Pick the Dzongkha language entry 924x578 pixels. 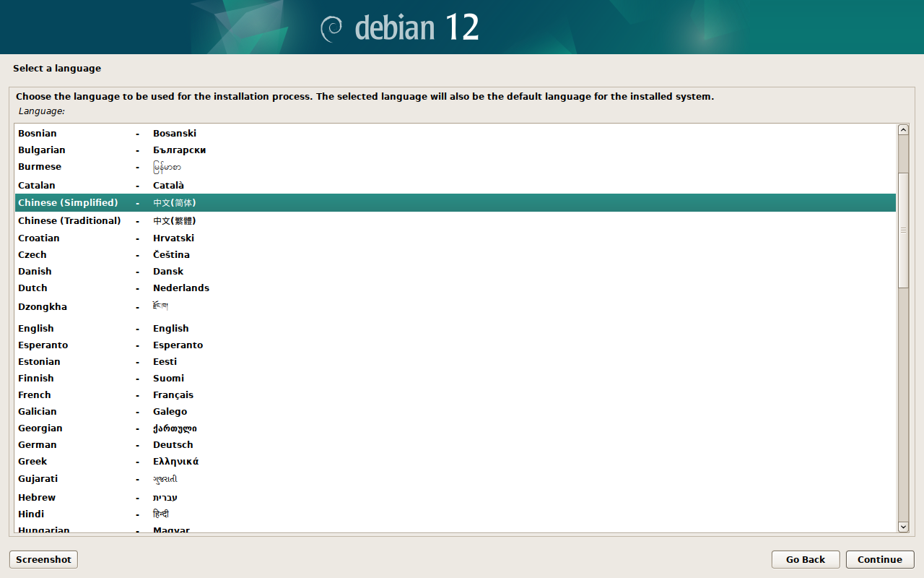point(456,307)
